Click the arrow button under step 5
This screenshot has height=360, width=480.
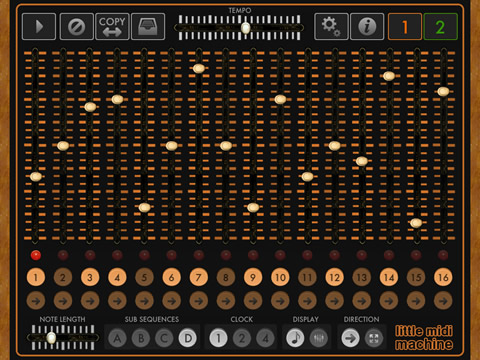point(144,301)
